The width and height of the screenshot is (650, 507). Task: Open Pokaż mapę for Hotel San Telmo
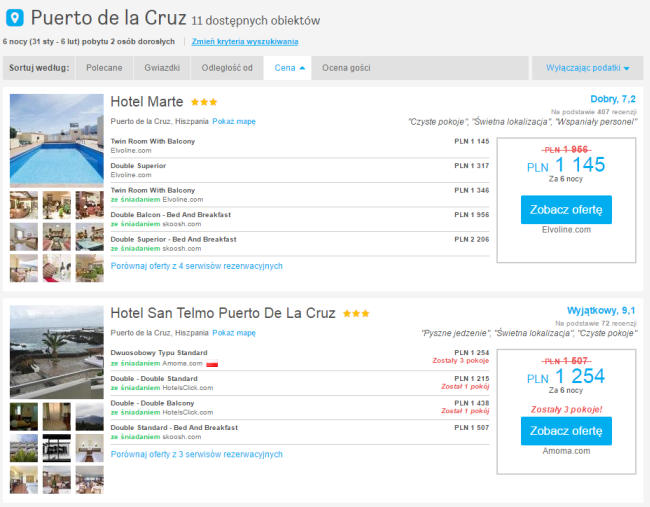[x=234, y=332]
